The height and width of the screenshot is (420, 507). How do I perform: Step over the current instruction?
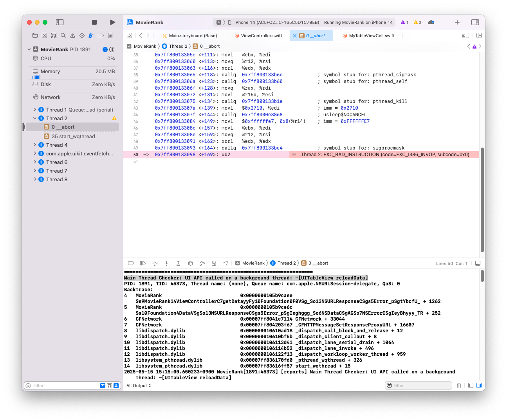pos(155,263)
